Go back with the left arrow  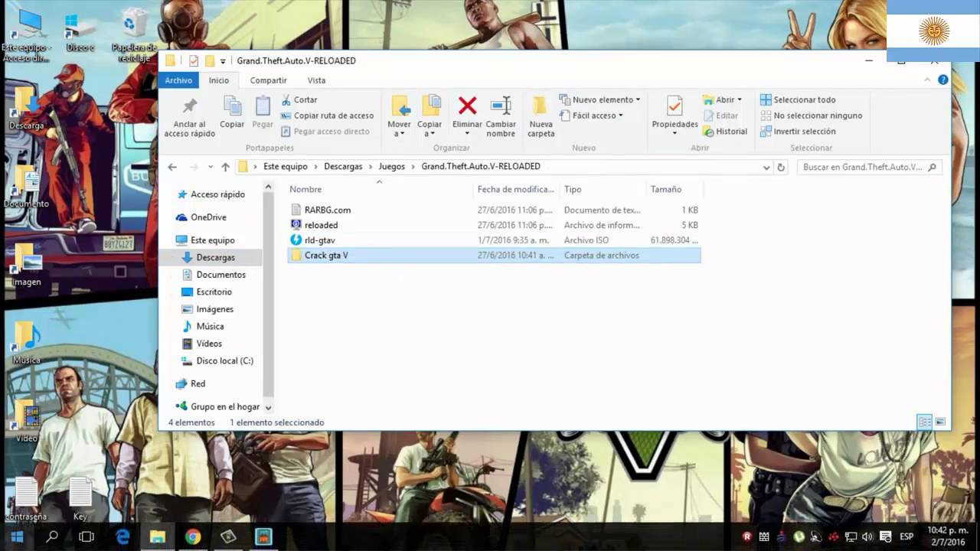tap(172, 167)
